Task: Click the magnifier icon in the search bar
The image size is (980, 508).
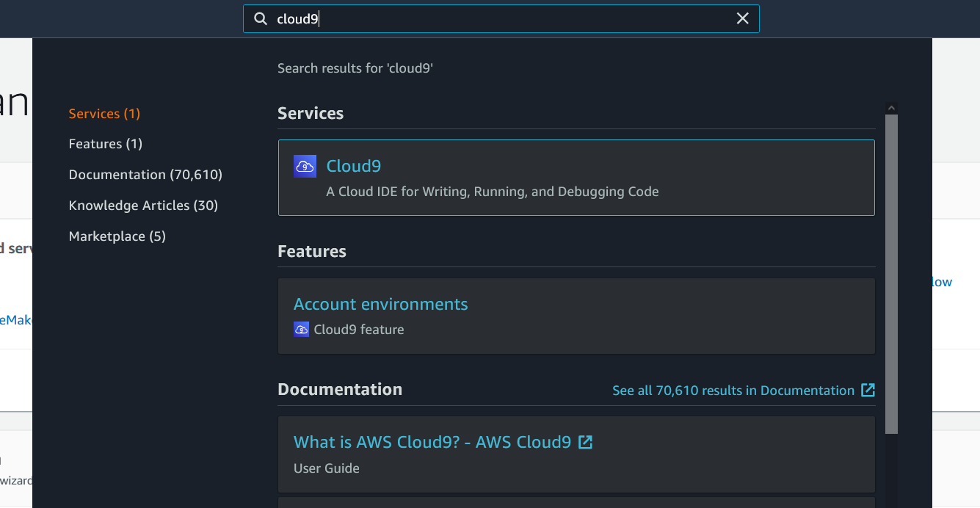Action: [260, 19]
